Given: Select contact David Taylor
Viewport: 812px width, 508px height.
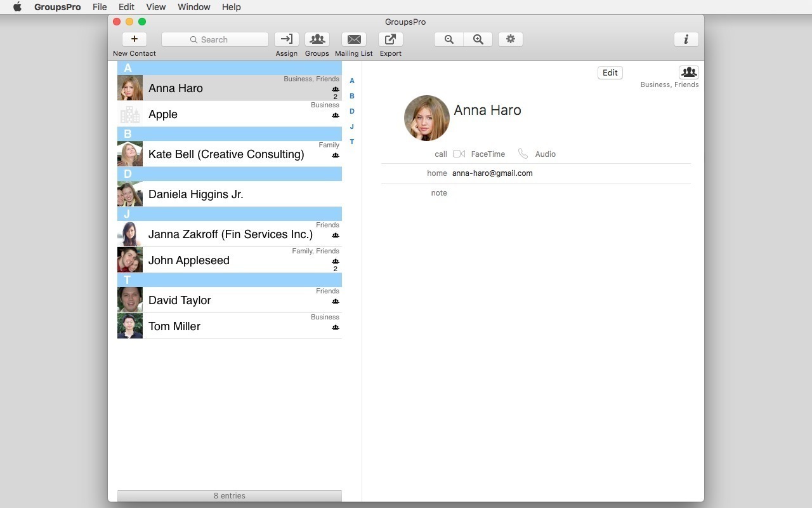Looking at the screenshot, I should (230, 300).
